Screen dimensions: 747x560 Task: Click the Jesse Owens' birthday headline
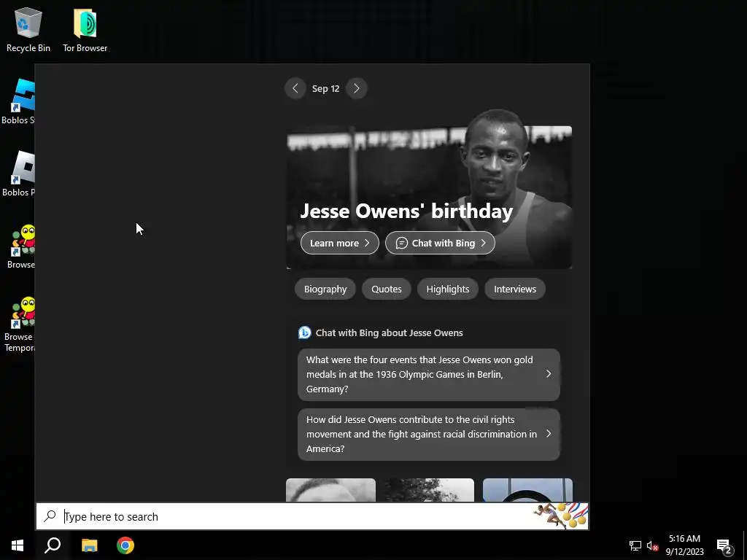406,211
